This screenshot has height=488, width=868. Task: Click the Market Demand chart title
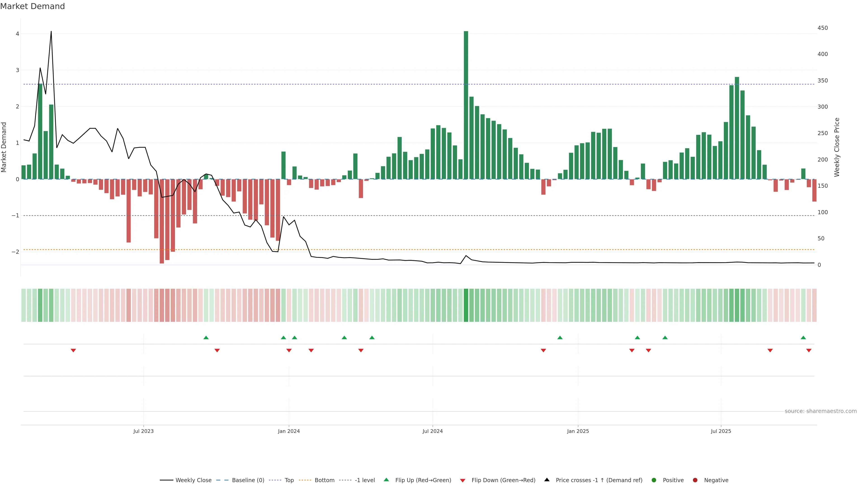(32, 6)
